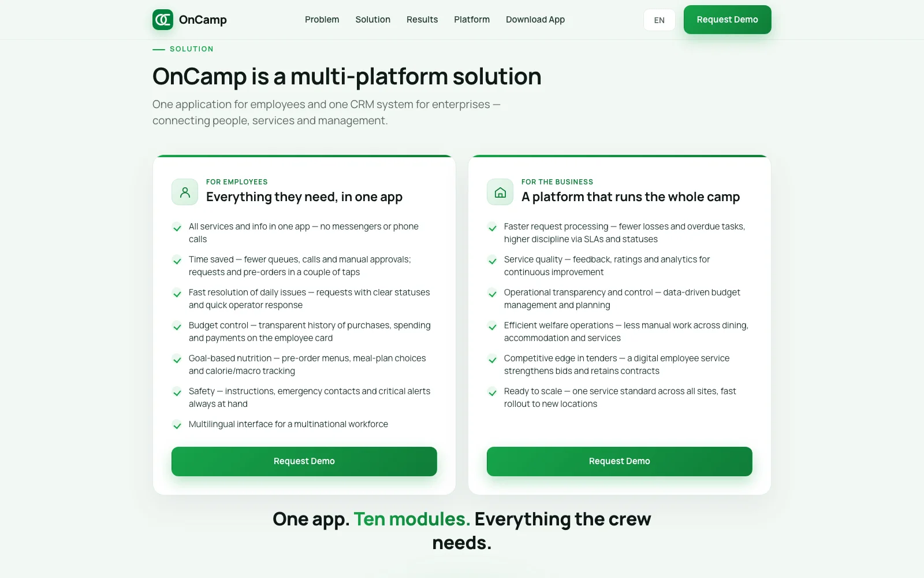
Task: Click checkmark beside 'Ready to scale'
Action: (493, 392)
